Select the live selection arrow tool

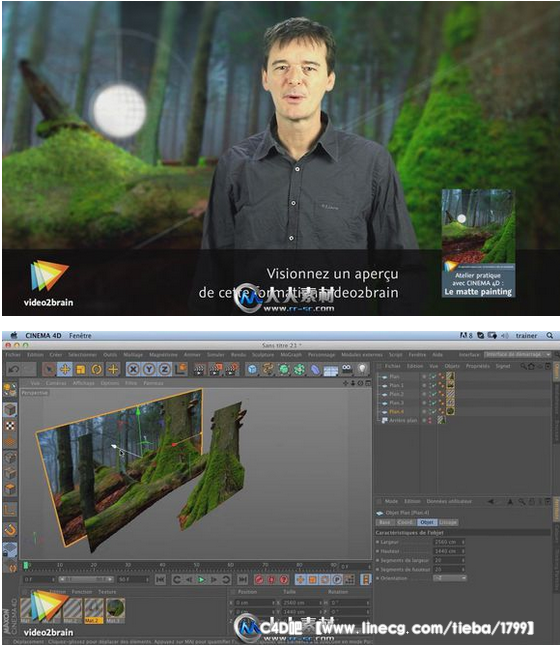click(49, 369)
